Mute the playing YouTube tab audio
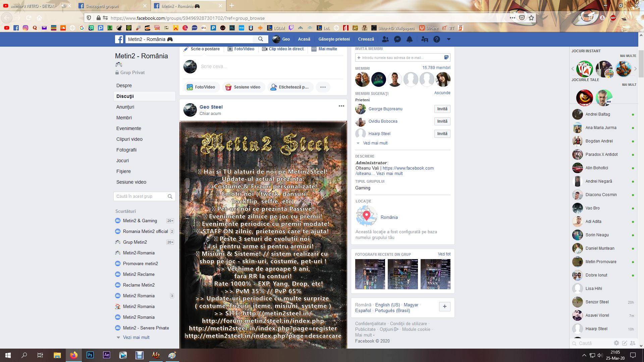The image size is (644, 362). (x=63, y=6)
